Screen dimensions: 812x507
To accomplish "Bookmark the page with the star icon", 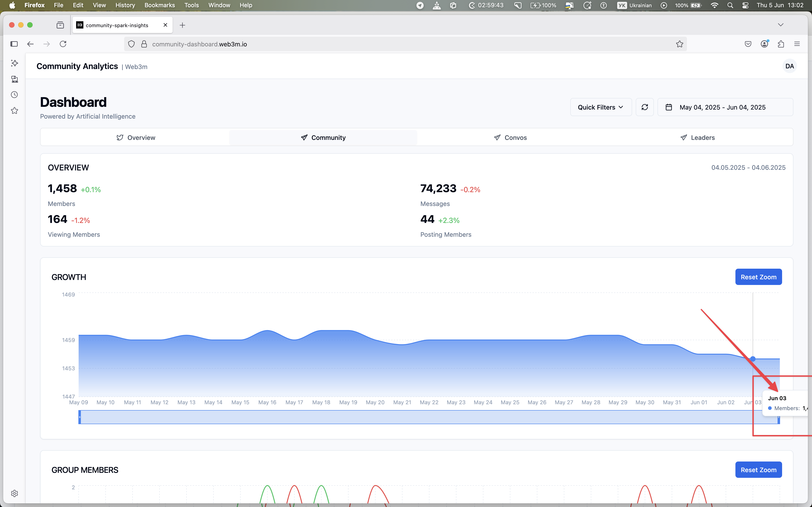I will (679, 44).
